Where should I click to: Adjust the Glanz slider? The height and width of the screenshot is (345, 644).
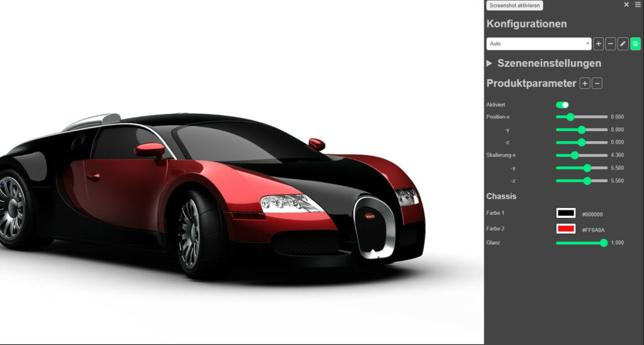pos(582,242)
